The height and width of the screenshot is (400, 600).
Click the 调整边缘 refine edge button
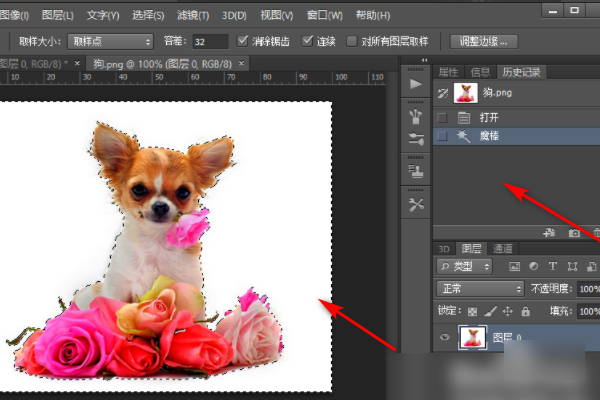[x=484, y=41]
